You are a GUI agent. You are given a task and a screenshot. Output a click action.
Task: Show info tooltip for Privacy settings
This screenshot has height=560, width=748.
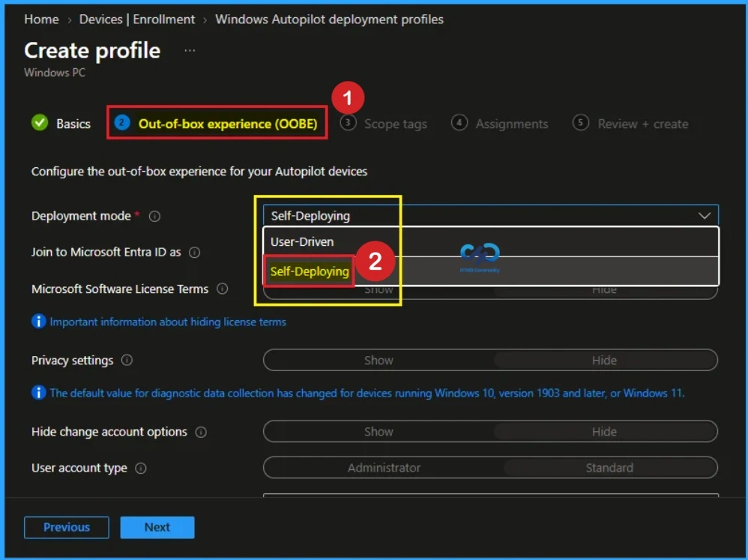pos(127,360)
